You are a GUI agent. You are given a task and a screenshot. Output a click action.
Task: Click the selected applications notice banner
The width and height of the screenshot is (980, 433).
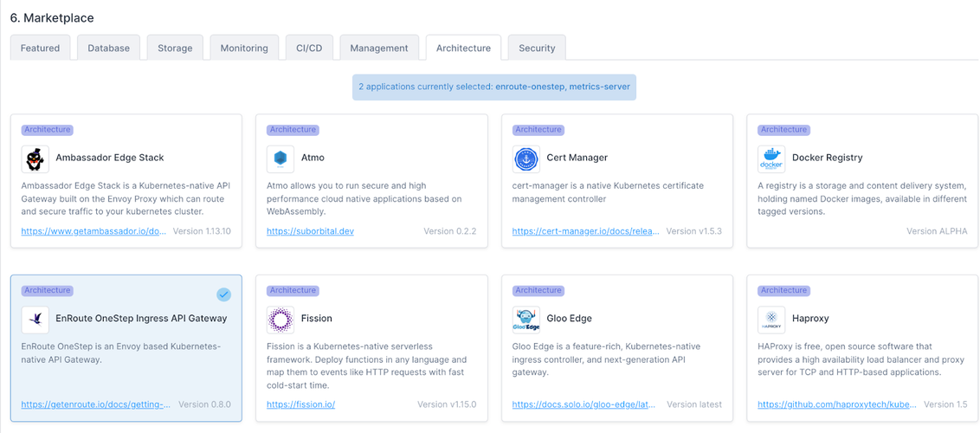click(x=493, y=87)
